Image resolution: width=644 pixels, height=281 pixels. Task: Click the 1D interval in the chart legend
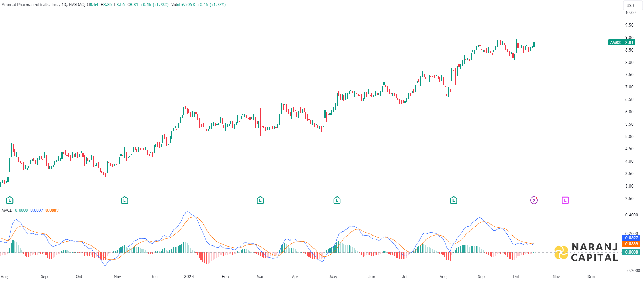64,5
